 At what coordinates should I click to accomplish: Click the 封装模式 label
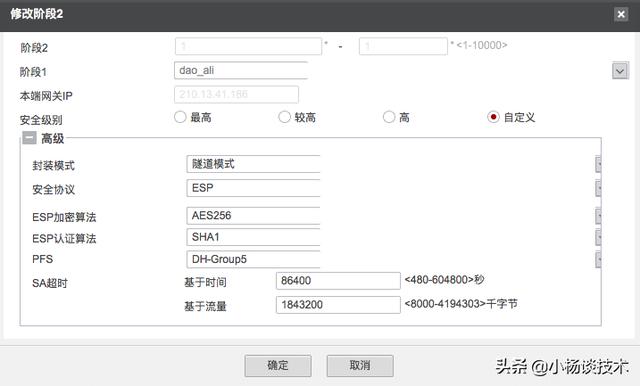(x=53, y=165)
